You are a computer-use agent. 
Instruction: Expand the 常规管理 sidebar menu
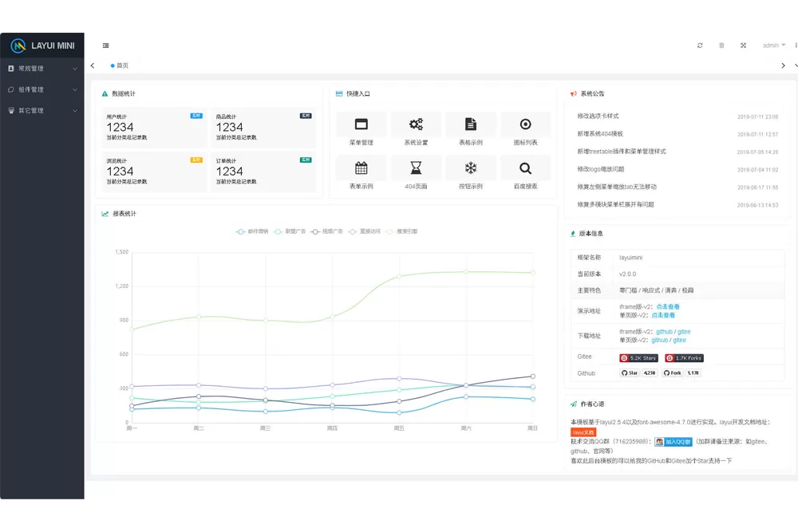(41, 69)
